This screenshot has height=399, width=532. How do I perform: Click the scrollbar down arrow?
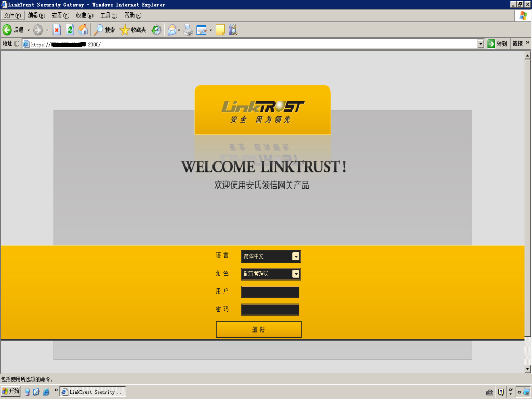528,369
